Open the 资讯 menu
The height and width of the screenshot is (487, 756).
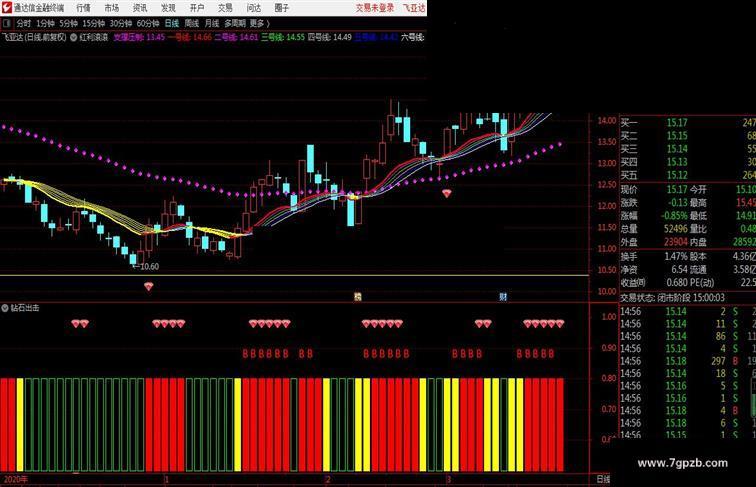(140, 8)
